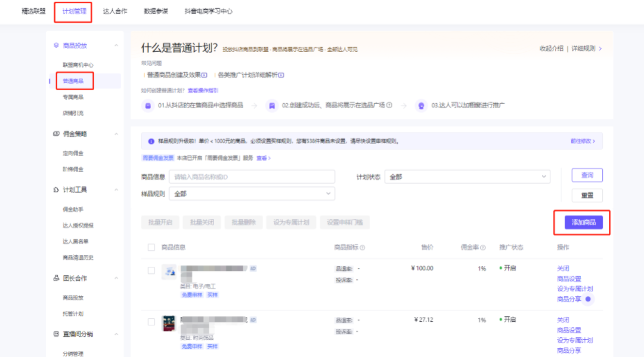Click step 03 purple influencer icon
This screenshot has width=644, height=357.
(421, 106)
